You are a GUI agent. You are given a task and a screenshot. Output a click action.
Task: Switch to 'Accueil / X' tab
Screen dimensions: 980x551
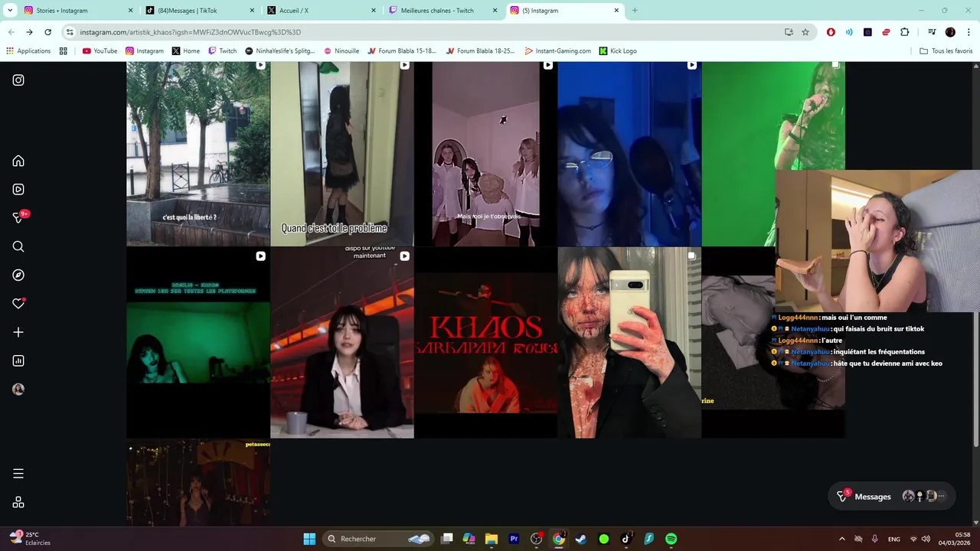tap(321, 11)
